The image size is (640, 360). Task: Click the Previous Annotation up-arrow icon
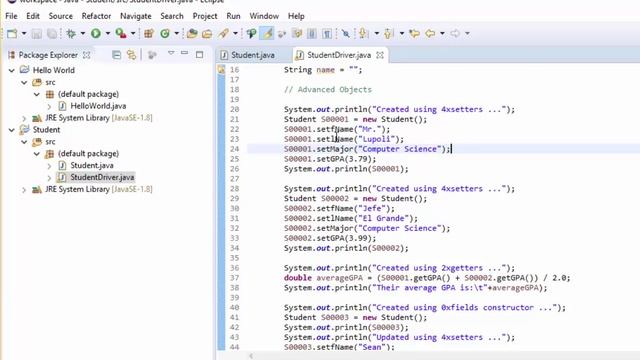click(389, 33)
